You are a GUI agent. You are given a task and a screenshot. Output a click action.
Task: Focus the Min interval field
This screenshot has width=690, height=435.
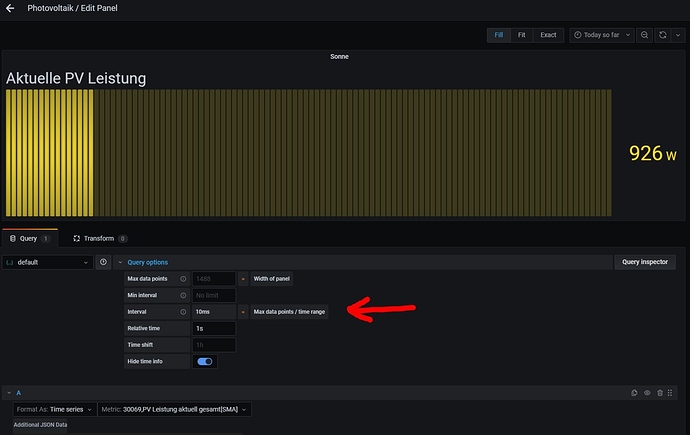pos(214,295)
